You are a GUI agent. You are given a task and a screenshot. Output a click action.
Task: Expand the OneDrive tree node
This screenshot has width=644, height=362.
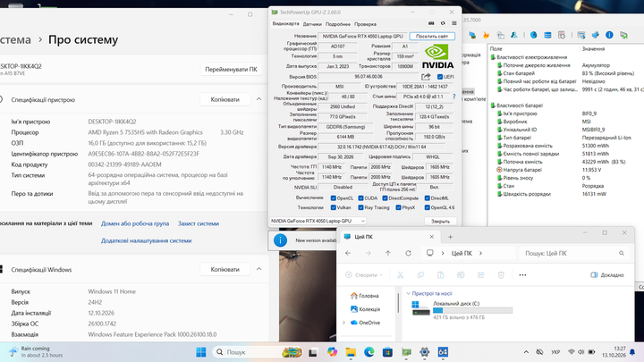tap(343, 323)
